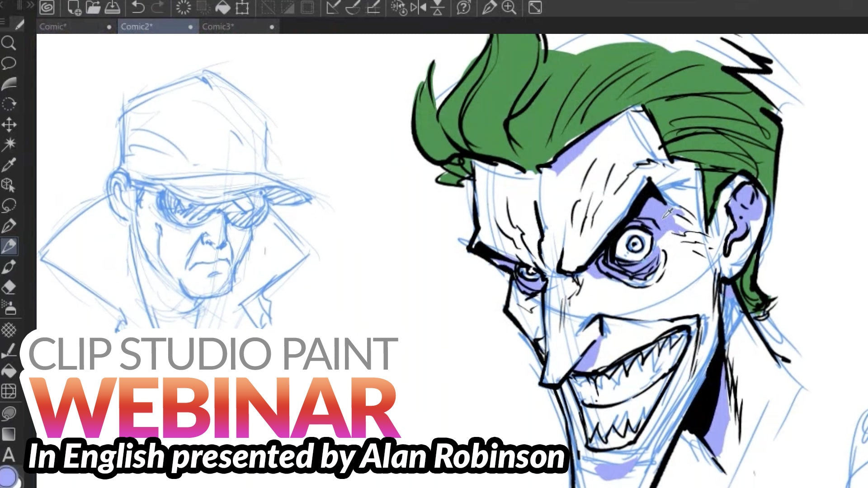Zoom in using the top magnifier plus icon

(509, 7)
